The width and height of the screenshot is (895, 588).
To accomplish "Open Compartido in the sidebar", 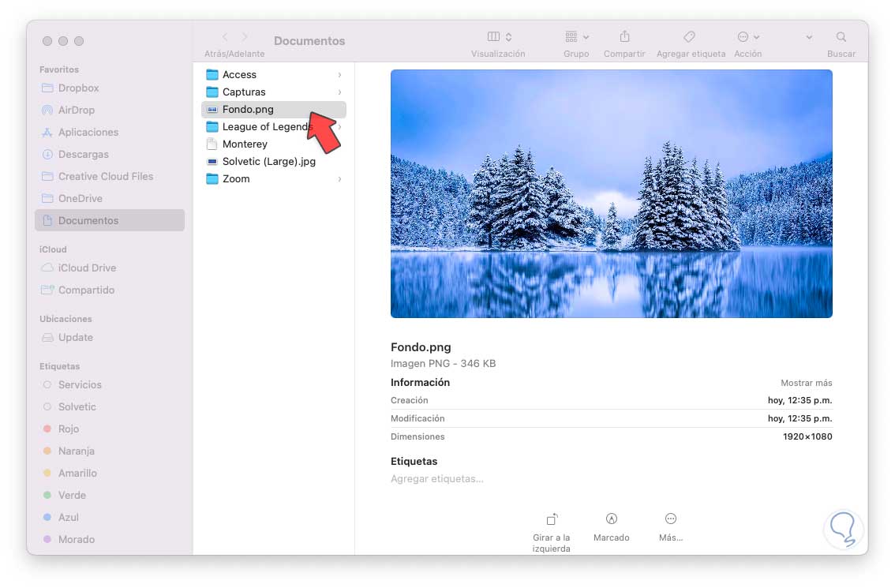I will pos(110,290).
